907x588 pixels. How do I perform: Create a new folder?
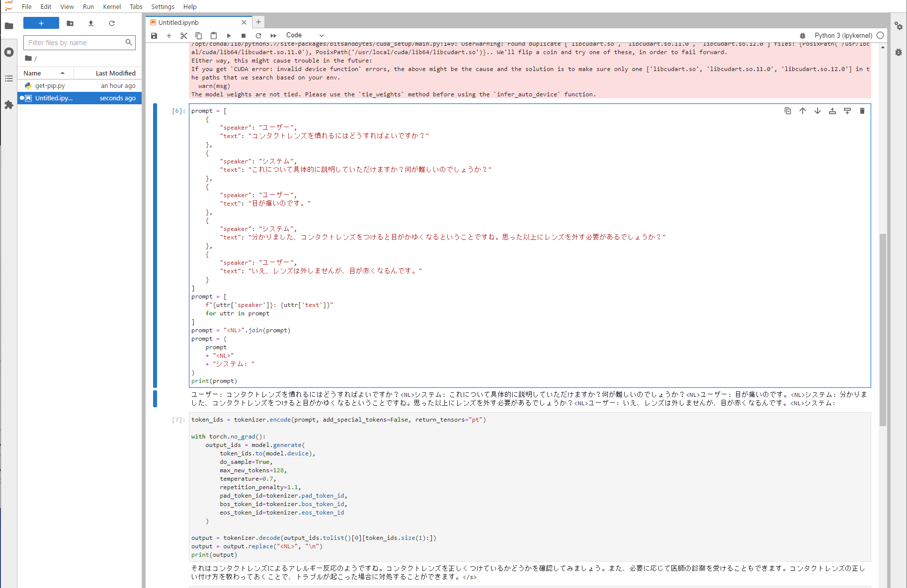70,23
